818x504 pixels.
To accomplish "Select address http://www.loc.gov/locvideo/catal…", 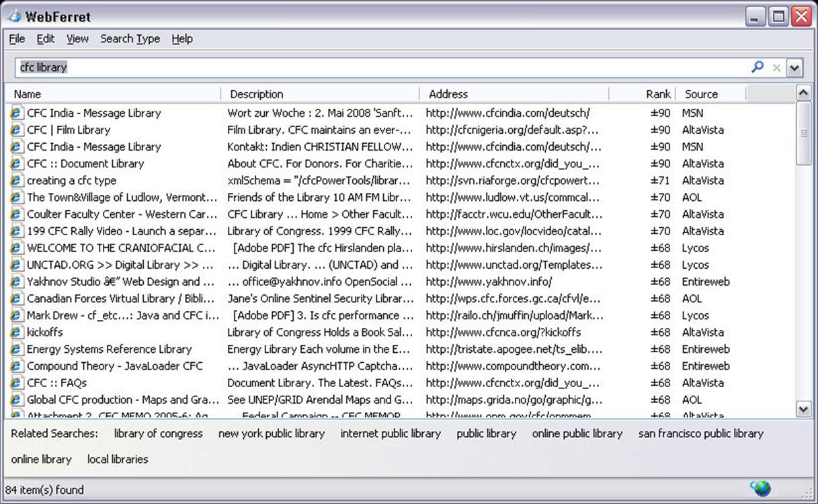I will (514, 230).
